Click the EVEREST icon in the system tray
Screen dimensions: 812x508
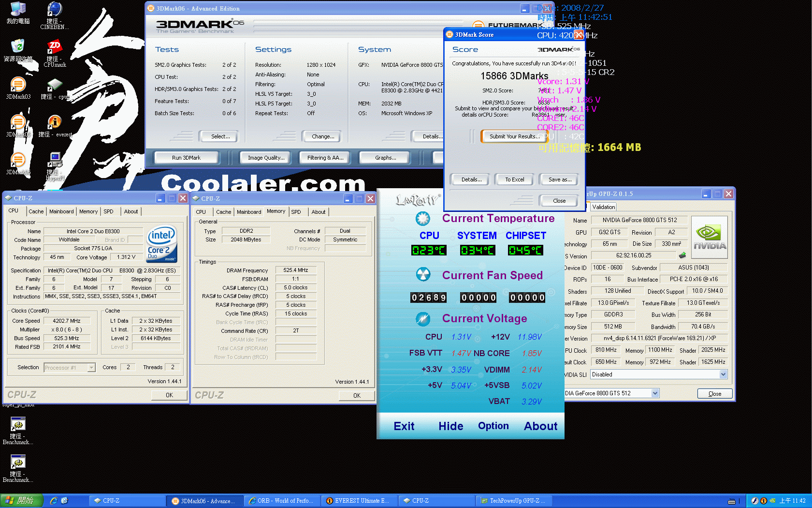[764, 501]
